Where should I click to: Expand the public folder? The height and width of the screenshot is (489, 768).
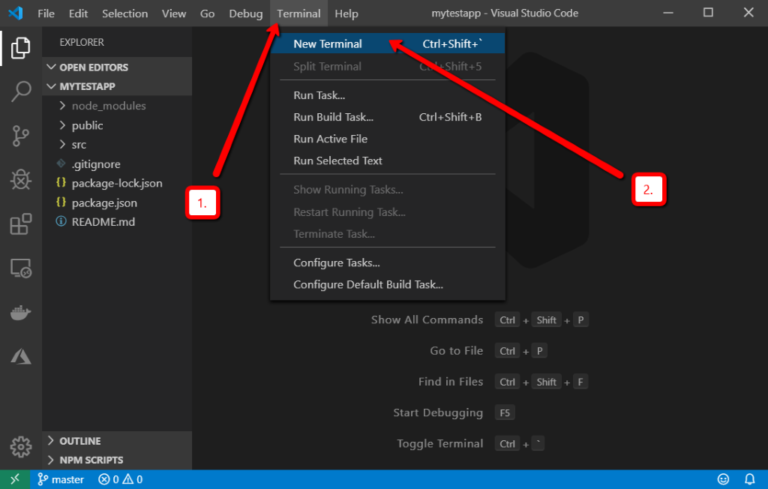(87, 126)
